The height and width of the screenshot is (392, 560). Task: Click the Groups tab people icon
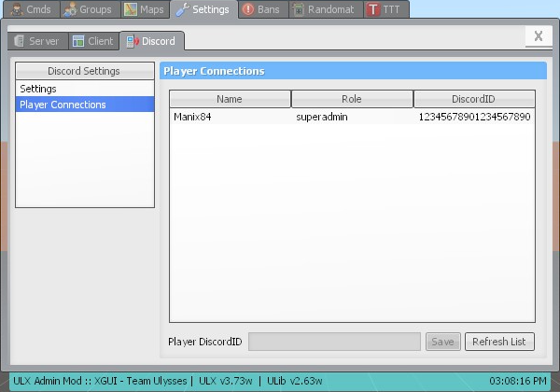70,9
